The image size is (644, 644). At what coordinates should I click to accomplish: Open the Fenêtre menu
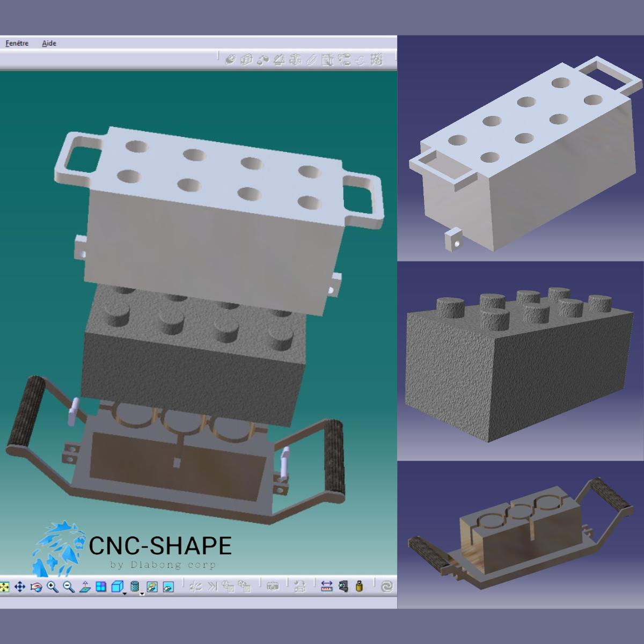17,43
